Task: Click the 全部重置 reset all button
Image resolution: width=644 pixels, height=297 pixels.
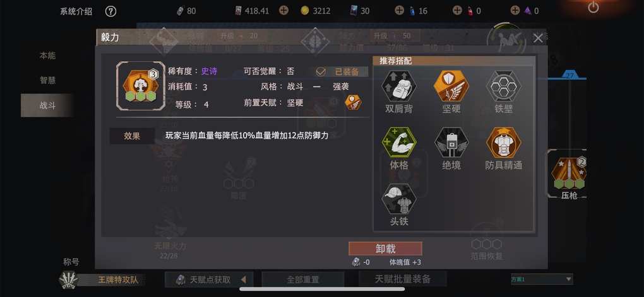Action: coord(302,280)
